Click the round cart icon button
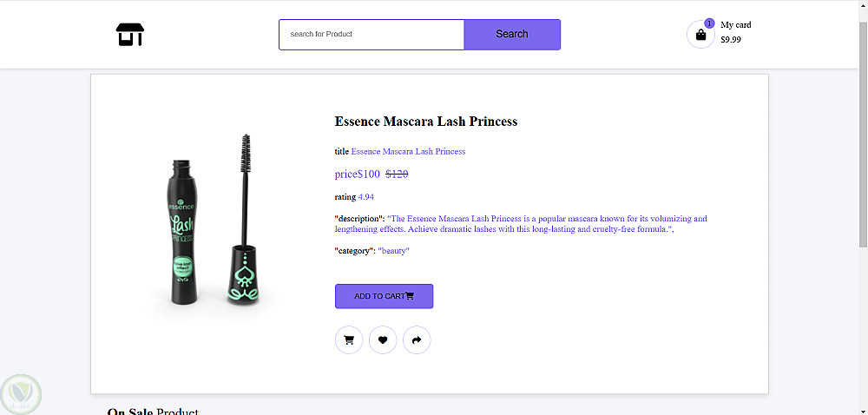This screenshot has height=415, width=868. pyautogui.click(x=349, y=340)
